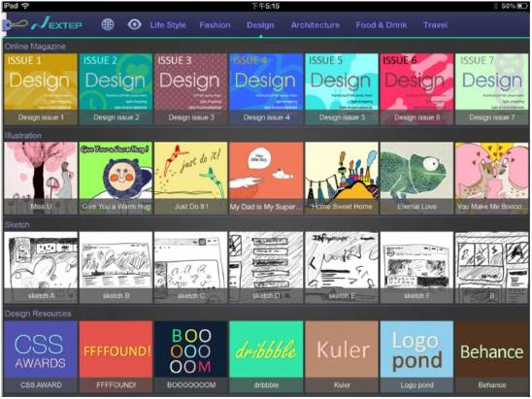The height and width of the screenshot is (399, 532).
Task: Open the BOOOOOOOM resource tile
Action: pos(190,356)
